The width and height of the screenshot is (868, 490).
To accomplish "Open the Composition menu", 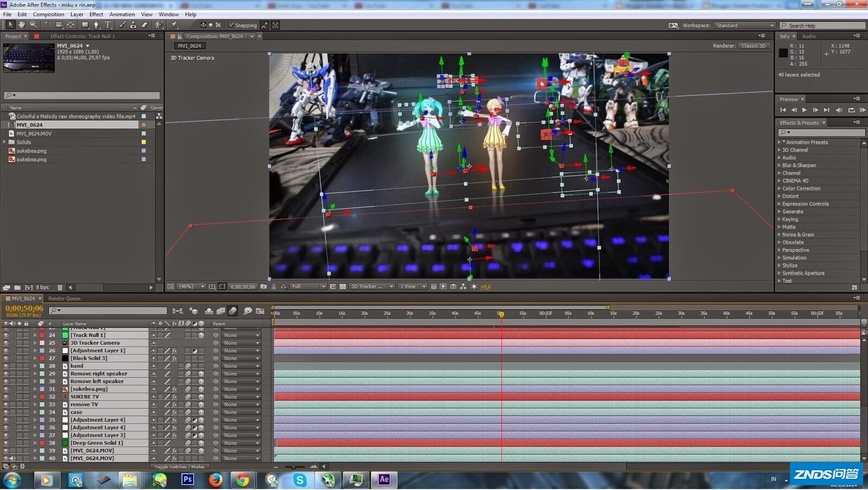I will click(48, 15).
